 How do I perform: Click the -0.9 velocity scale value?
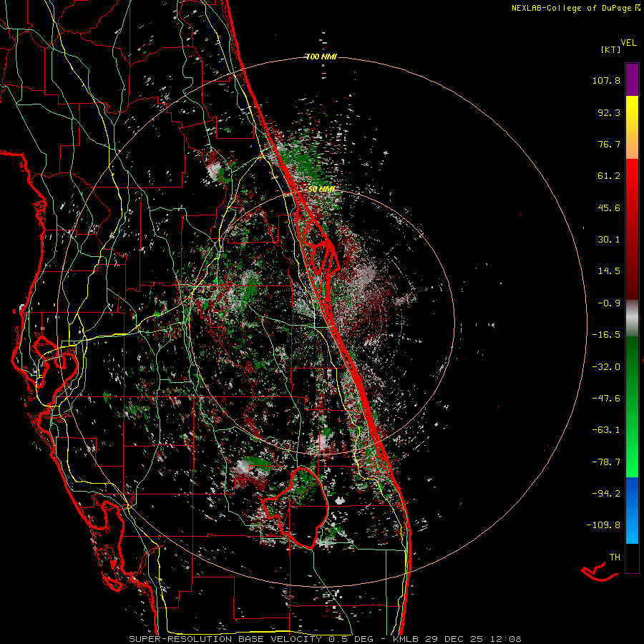[609, 303]
